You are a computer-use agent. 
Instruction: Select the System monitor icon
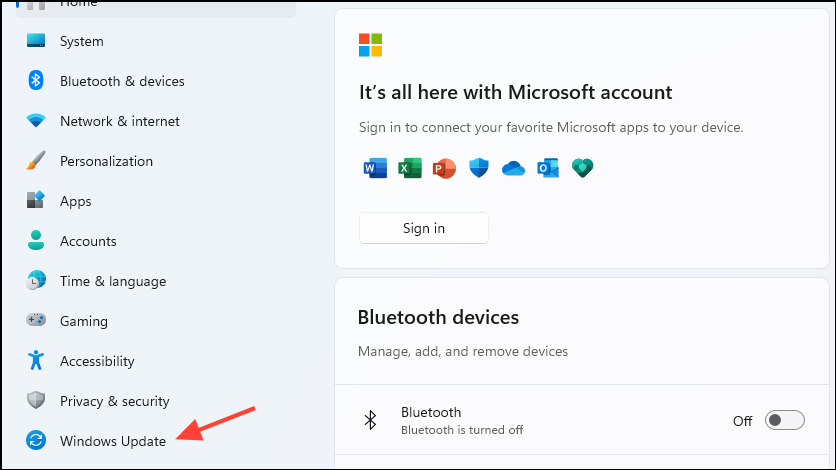pyautogui.click(x=36, y=40)
